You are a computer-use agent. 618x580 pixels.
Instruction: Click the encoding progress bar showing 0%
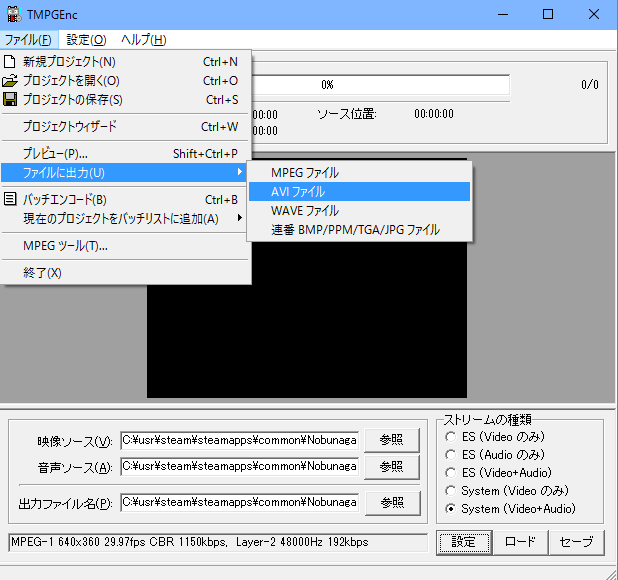380,84
